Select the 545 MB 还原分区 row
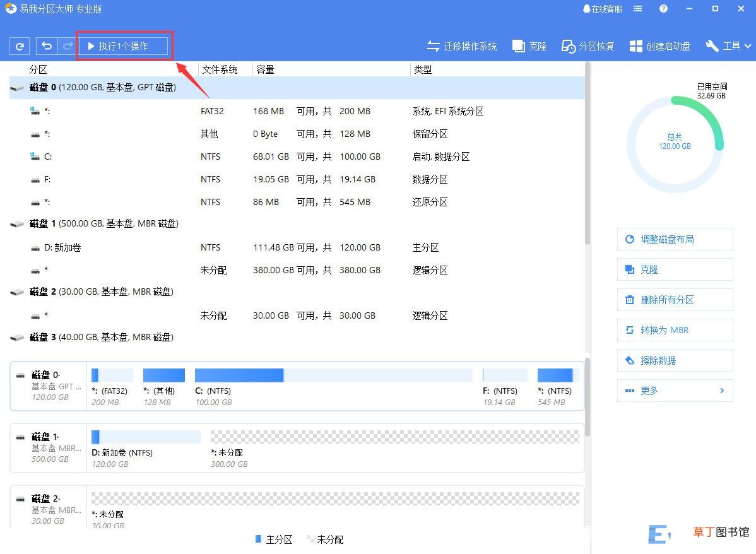The height and width of the screenshot is (554, 756). point(297,202)
